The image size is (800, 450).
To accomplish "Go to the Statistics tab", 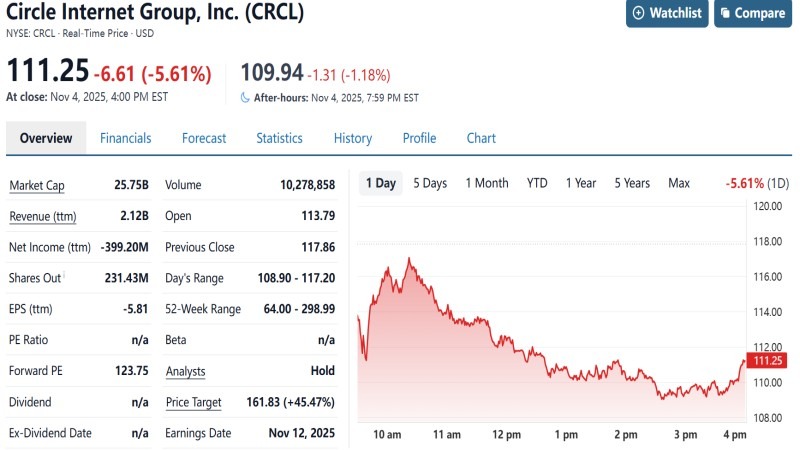I will coord(279,138).
